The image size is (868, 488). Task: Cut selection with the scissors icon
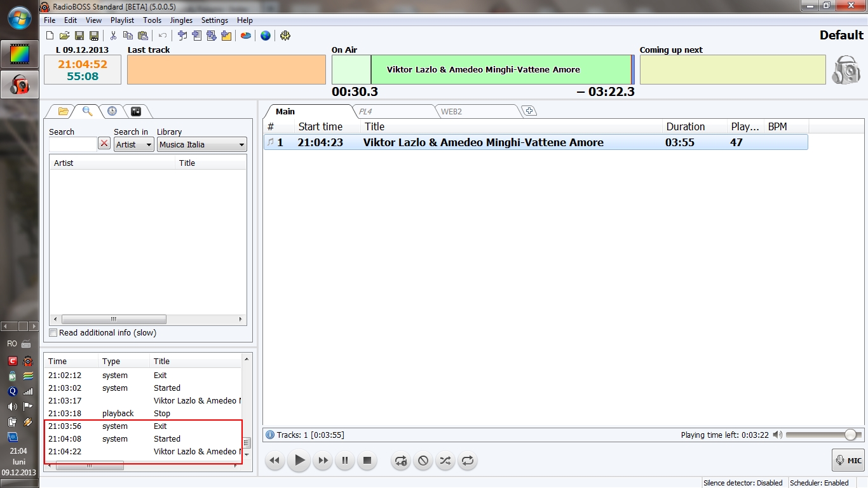(x=113, y=36)
